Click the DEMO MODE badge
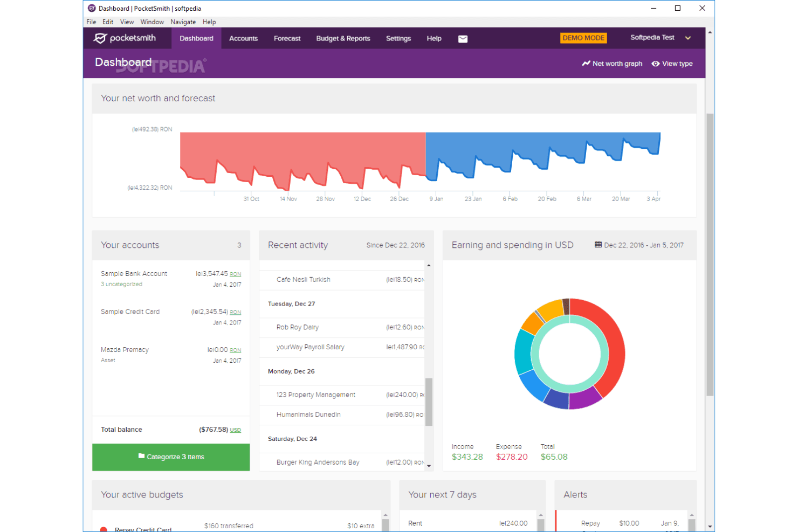798x532 pixels. click(583, 38)
